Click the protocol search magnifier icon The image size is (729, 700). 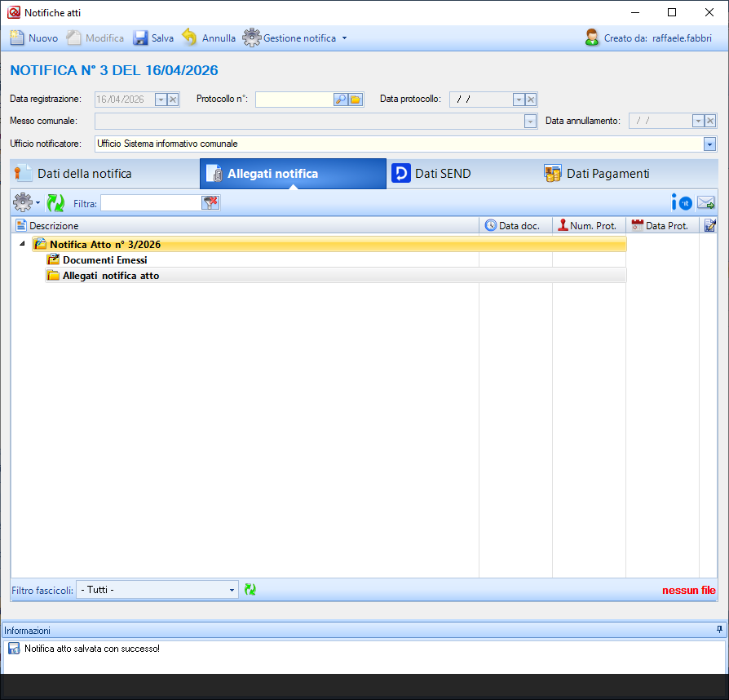coord(341,100)
